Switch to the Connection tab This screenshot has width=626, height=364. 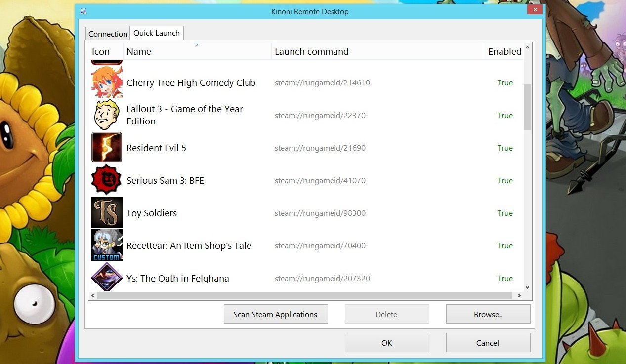tap(108, 34)
